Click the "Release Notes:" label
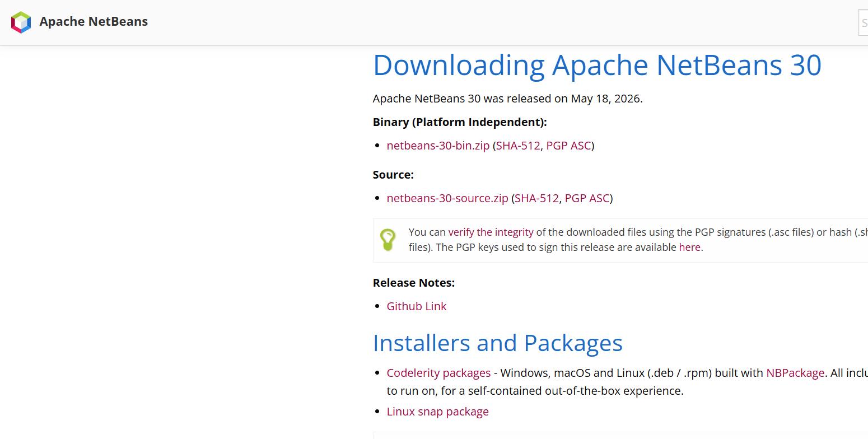 (414, 283)
